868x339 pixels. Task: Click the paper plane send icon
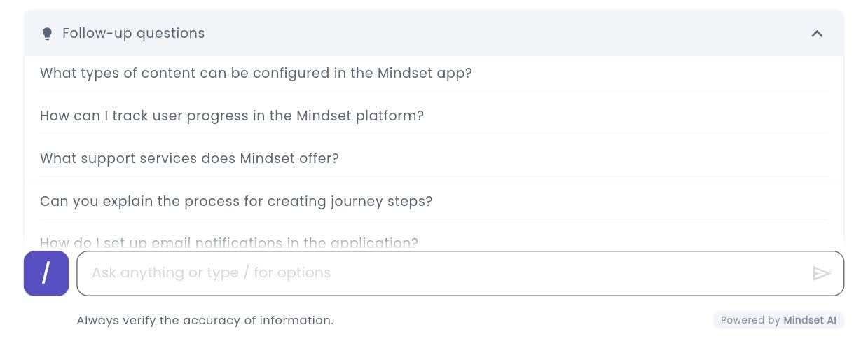coord(821,273)
